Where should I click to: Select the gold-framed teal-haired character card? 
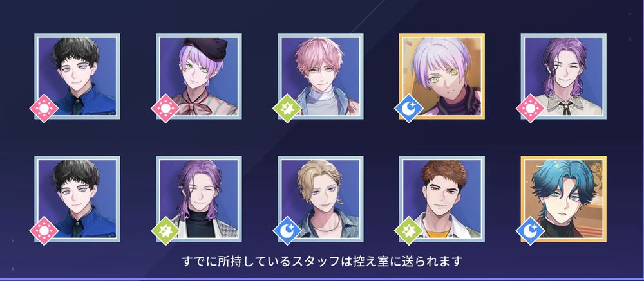pos(563,199)
